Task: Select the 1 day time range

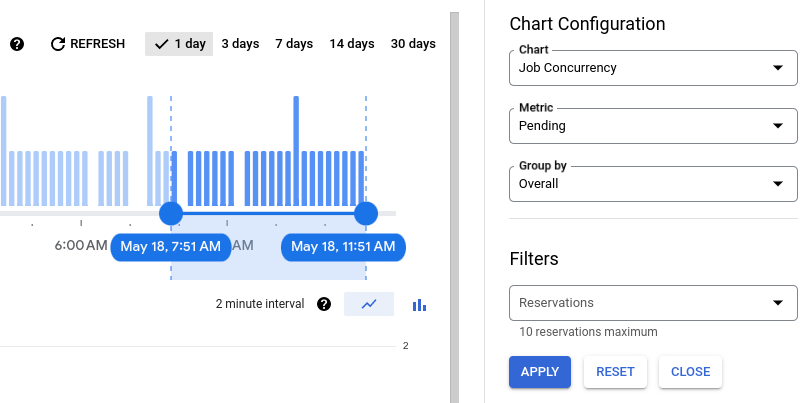Action: (179, 44)
